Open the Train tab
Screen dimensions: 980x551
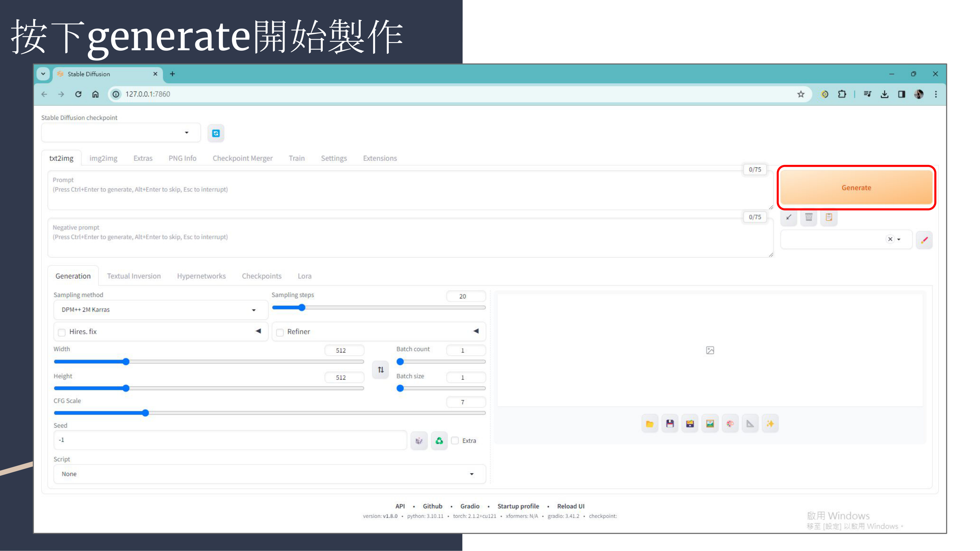point(296,158)
